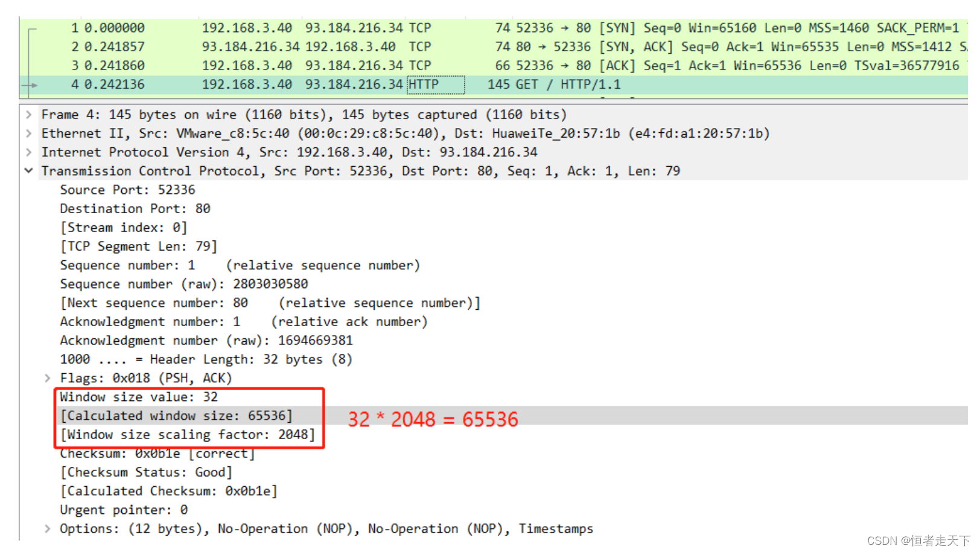
Task: Select packet 3, the 0.241860 ACK row
Action: click(494, 65)
